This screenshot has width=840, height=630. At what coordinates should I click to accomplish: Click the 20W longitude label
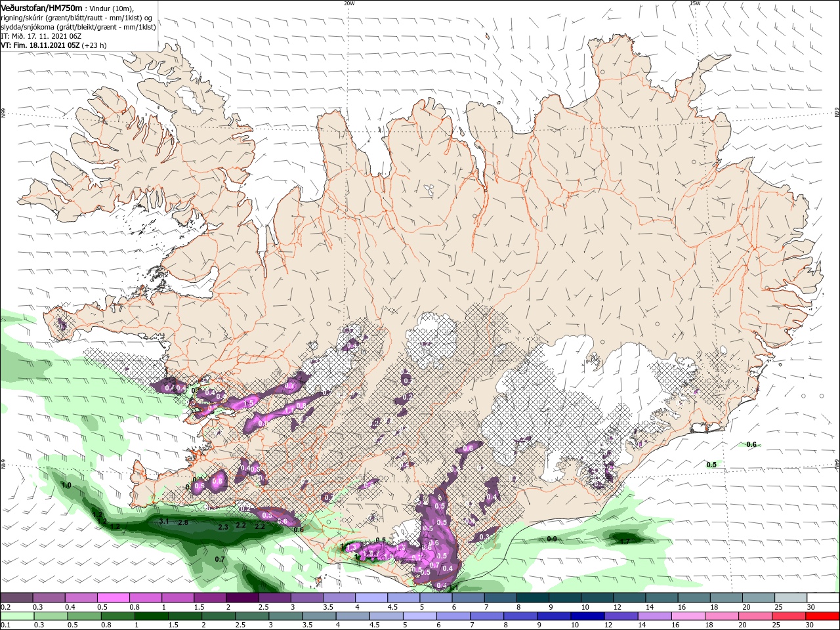tap(349, 3)
